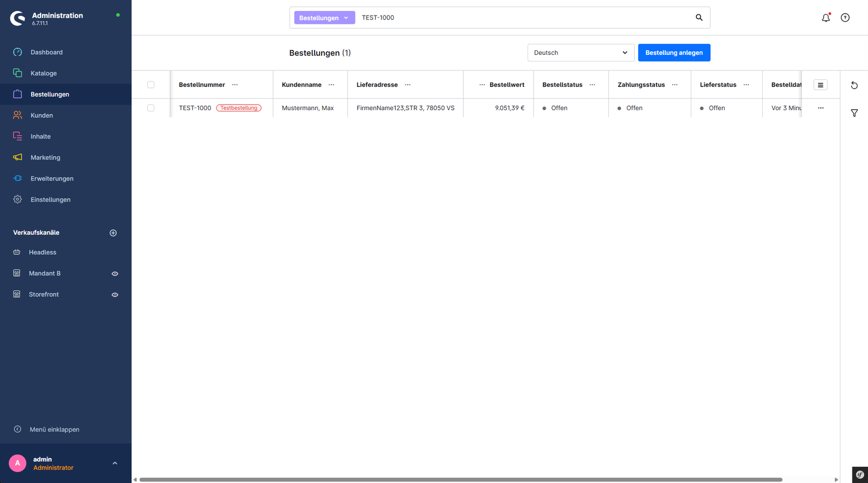Open order TEST-1000 link
The height and width of the screenshot is (483, 868).
pos(195,108)
